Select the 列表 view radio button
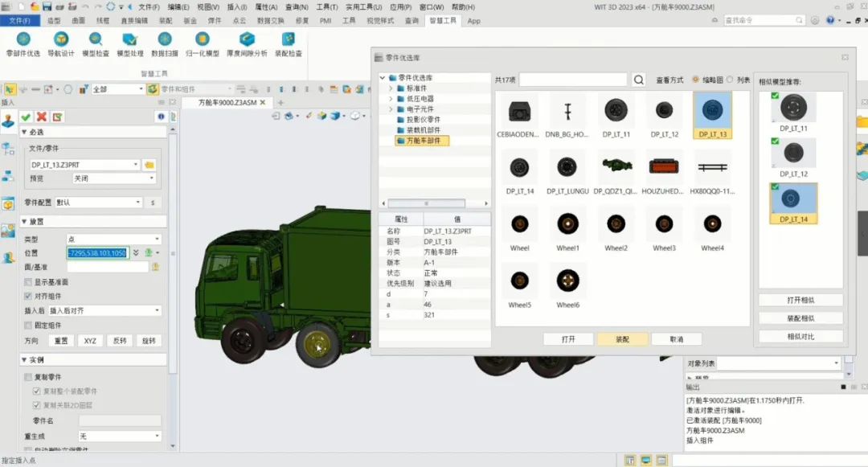 pos(730,80)
